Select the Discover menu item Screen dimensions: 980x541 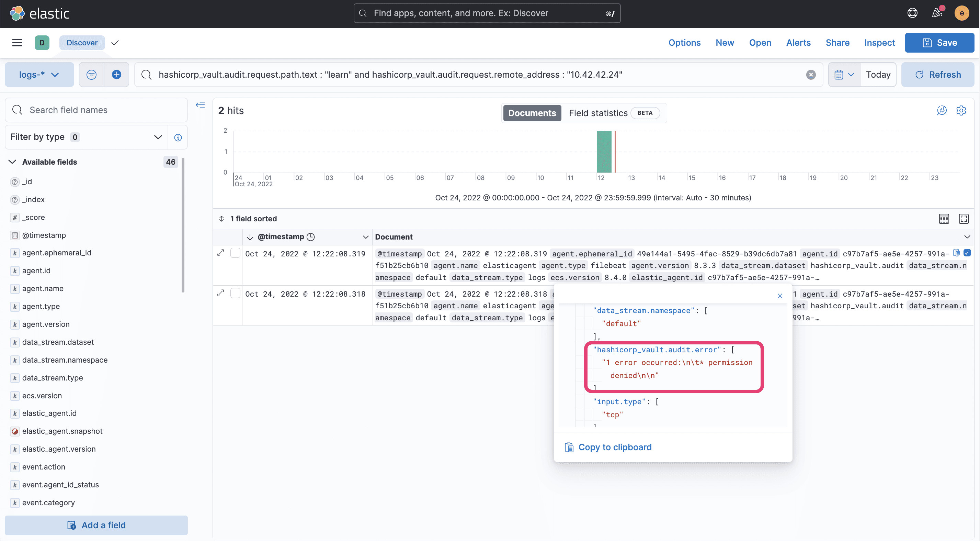tap(82, 42)
